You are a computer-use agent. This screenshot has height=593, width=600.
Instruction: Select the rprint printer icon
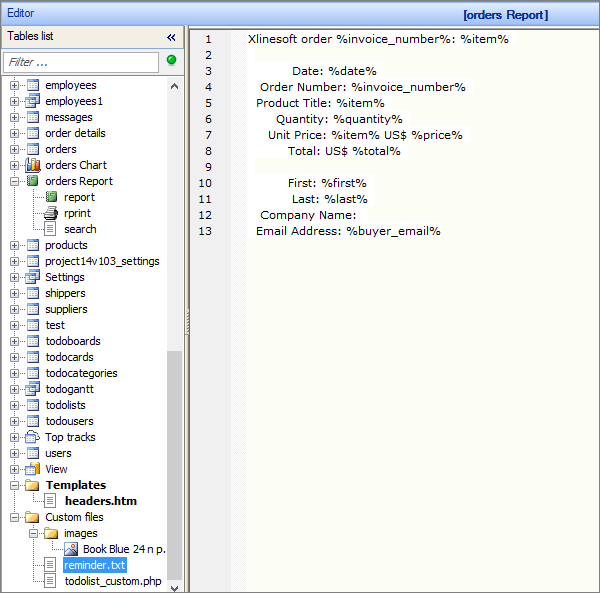tap(52, 213)
